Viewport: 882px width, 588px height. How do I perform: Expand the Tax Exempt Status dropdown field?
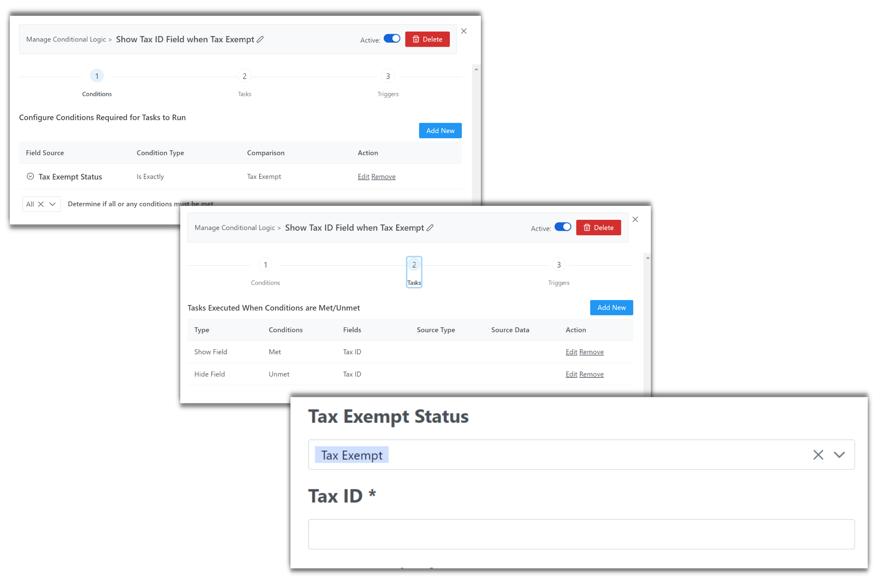[x=839, y=455]
